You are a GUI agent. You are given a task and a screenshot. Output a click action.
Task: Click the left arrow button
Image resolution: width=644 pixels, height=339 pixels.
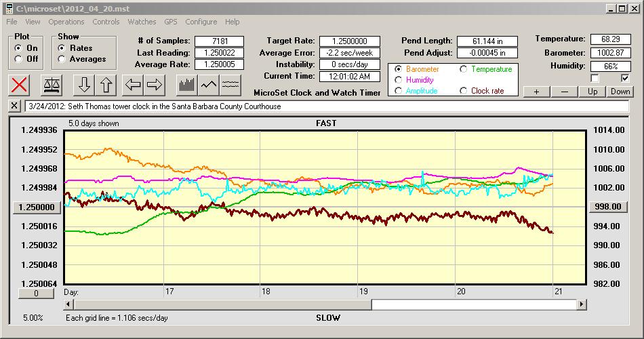[x=133, y=85]
